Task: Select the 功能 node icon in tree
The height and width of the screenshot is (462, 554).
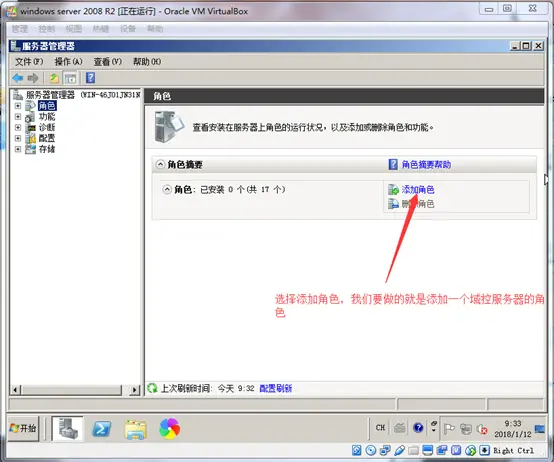Action: coord(30,117)
